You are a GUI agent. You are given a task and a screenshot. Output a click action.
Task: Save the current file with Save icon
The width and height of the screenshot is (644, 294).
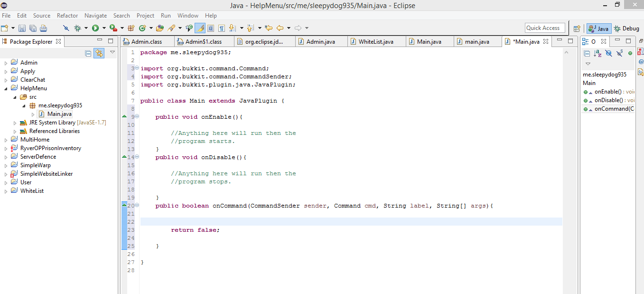tap(22, 28)
